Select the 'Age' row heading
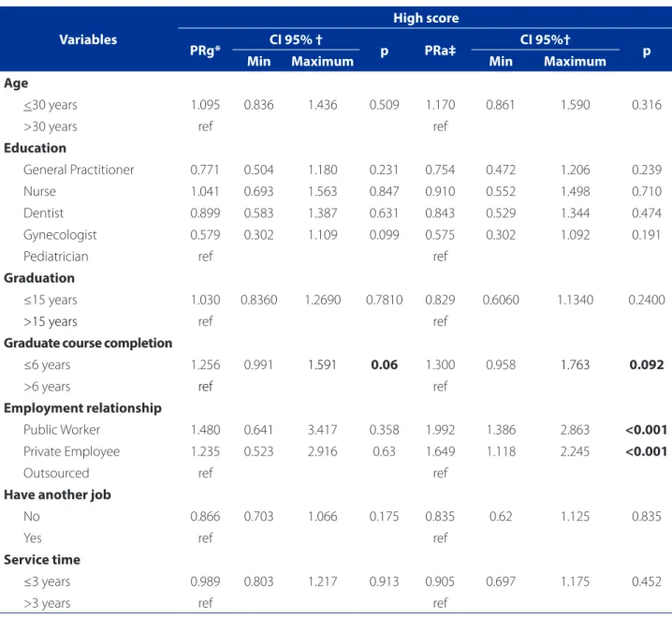 tap(16, 83)
